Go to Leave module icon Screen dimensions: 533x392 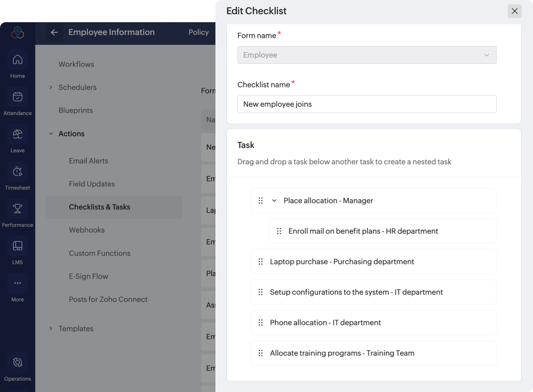[x=17, y=135]
